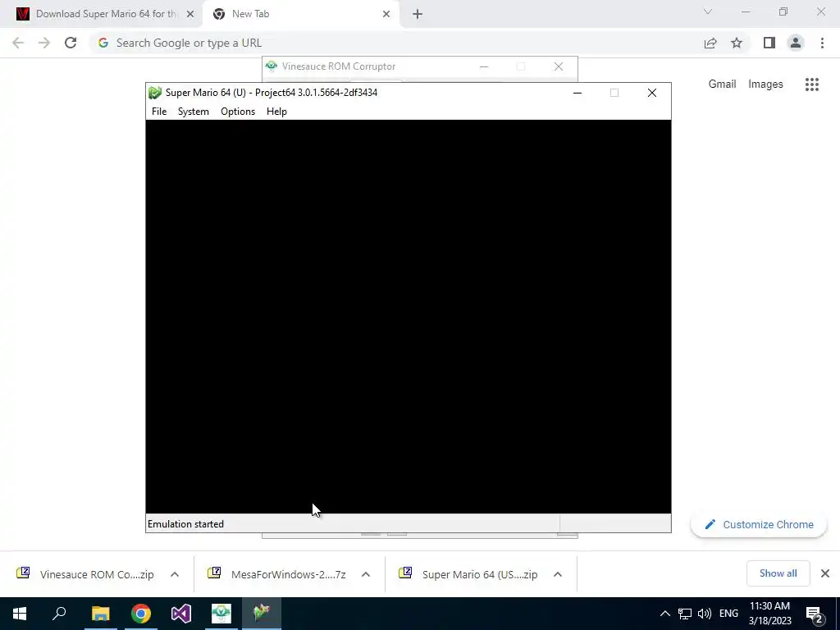Open Visual Studio from taskbar
The width and height of the screenshot is (840, 630).
coord(181,614)
